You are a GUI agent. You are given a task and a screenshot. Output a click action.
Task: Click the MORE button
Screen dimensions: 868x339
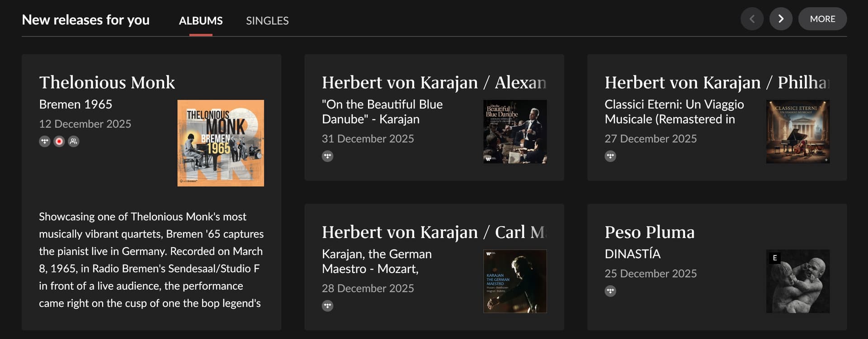tap(822, 19)
